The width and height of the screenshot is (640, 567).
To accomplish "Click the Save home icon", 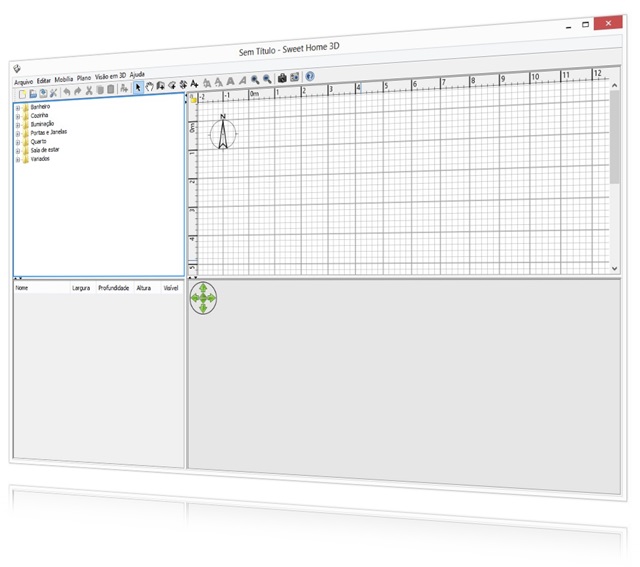I will tap(43, 93).
